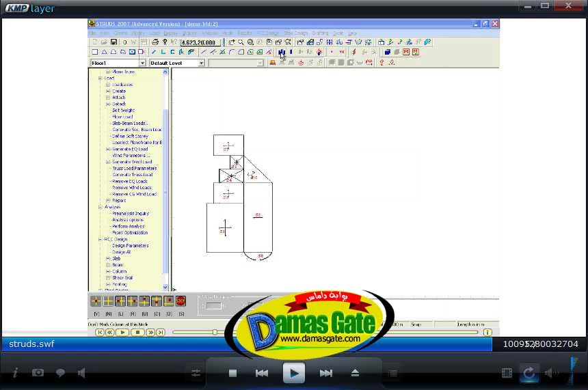Click KMPlayer audio speaker icon at left

[x=81, y=373]
